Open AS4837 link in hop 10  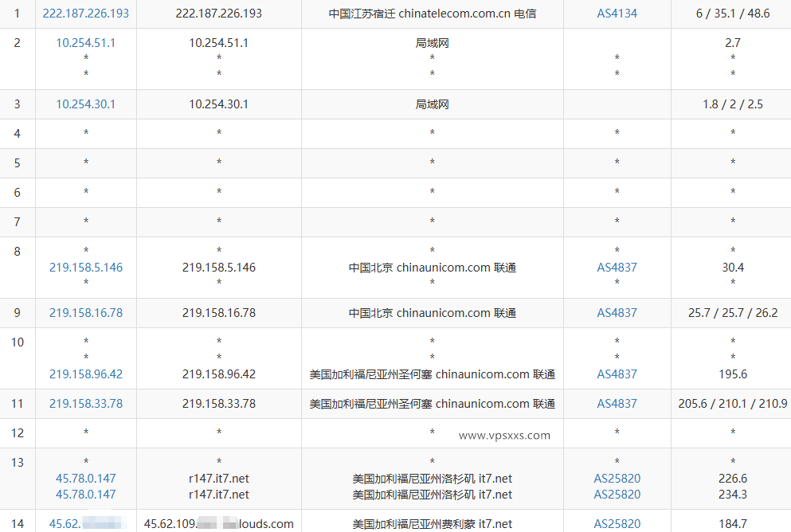pyautogui.click(x=617, y=374)
